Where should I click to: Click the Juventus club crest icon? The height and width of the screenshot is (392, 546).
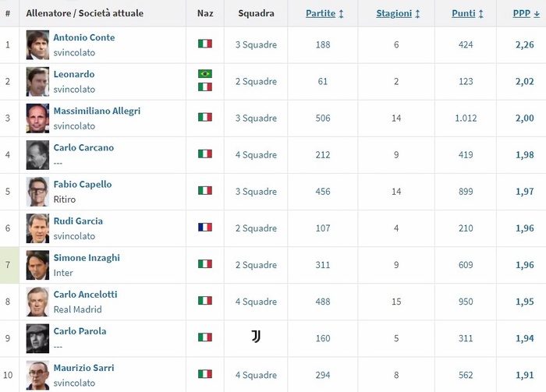[x=256, y=337]
